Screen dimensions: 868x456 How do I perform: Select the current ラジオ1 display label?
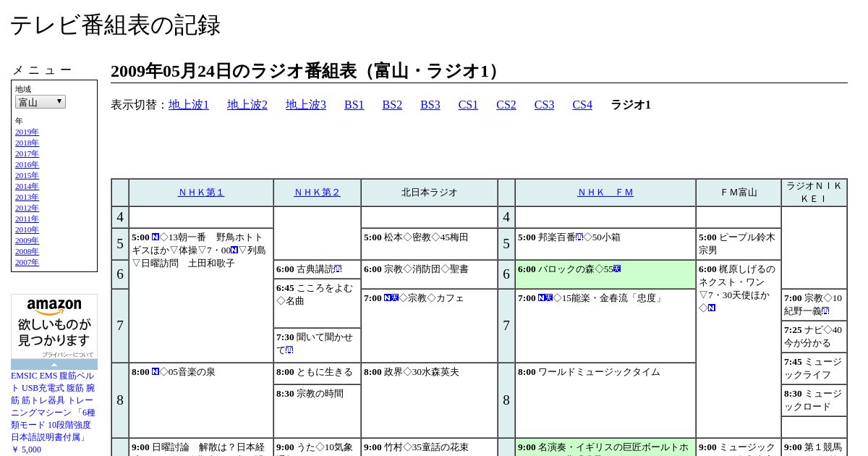click(631, 105)
